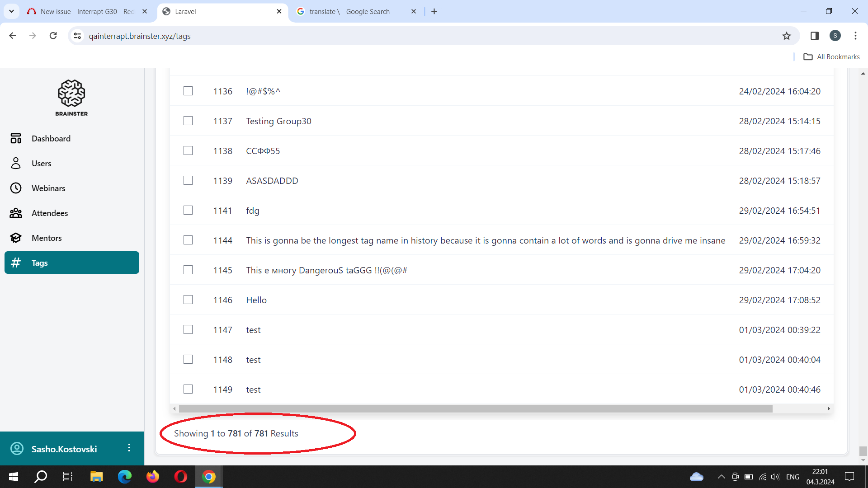Expand Chrome's tab search dropdown arrow
Screen dimensions: 868x488
(x=11, y=11)
